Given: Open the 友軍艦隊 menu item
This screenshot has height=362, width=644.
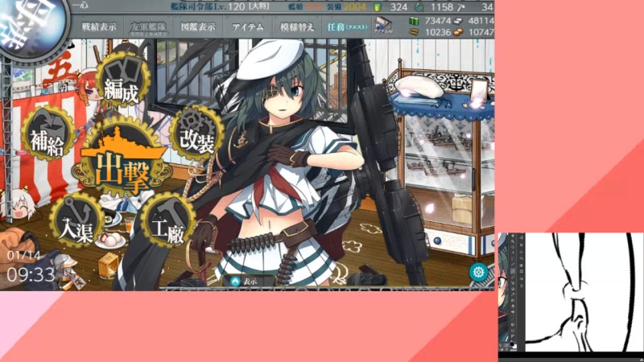Looking at the screenshot, I should pyautogui.click(x=148, y=27).
